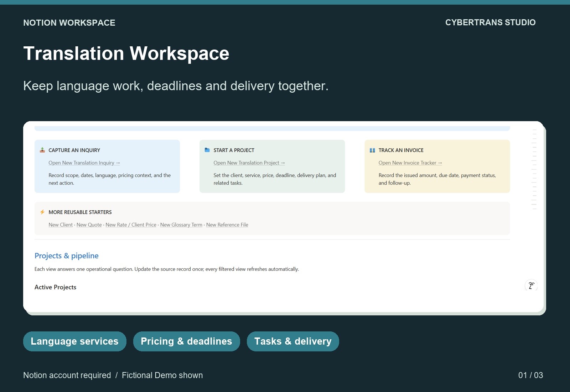Click the TRACK AN INVOICE card title

coord(401,150)
